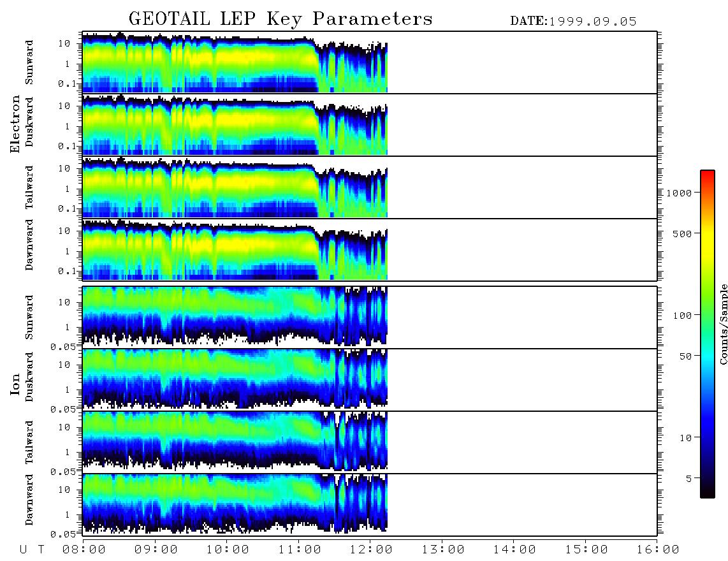Click the GEOTAIL LEP Key Parameters title

click(x=280, y=19)
